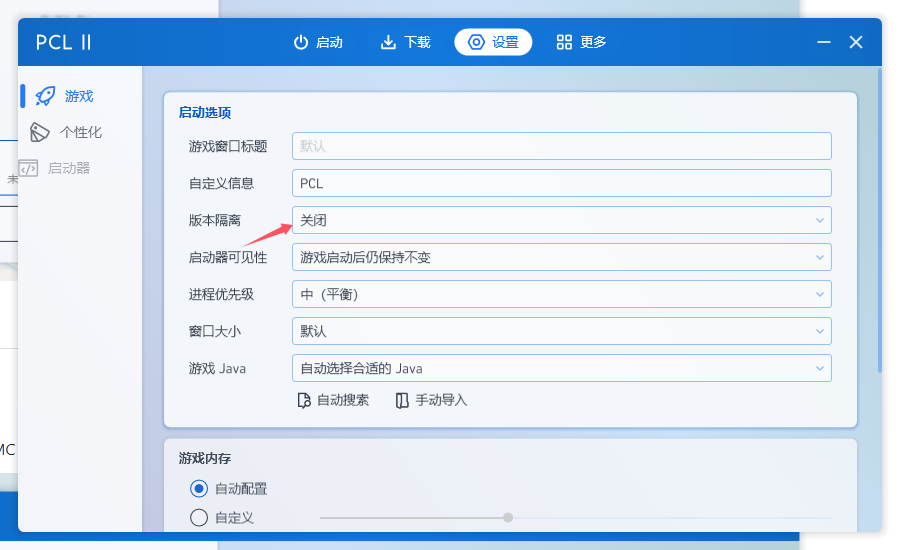Click the grid icon for 更多
The image size is (900, 550).
pyautogui.click(x=564, y=42)
